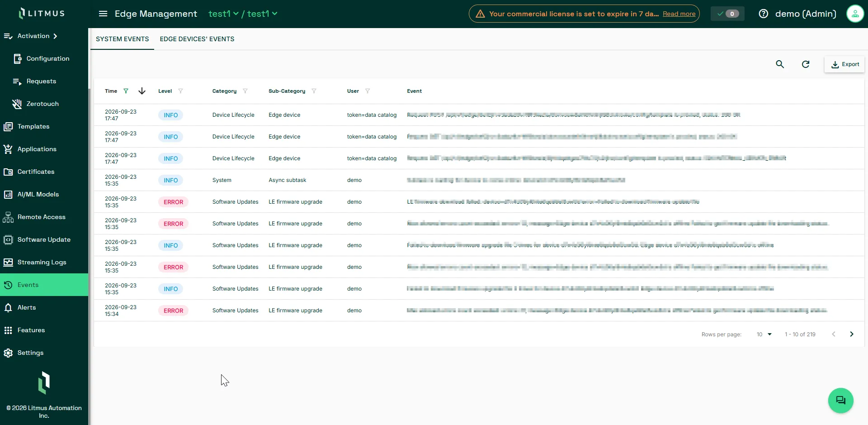868x425 pixels.
Task: Toggle Time sort direction arrow
Action: click(142, 91)
